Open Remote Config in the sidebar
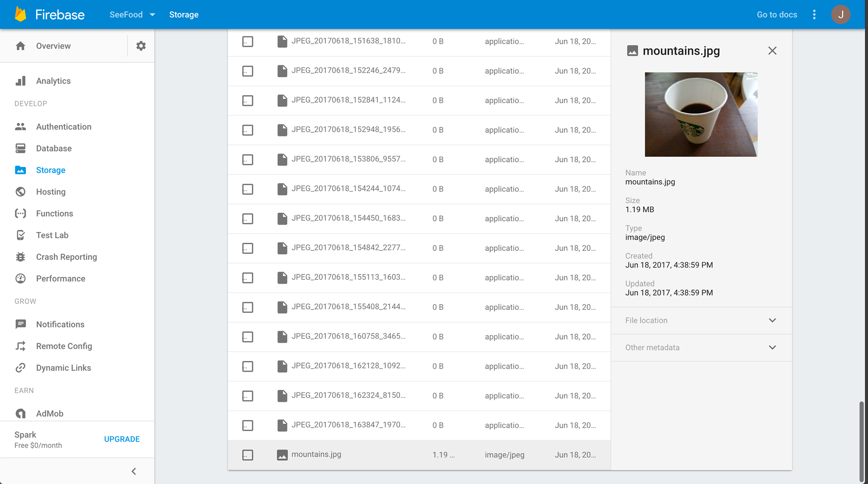This screenshot has height=484, width=868. (64, 346)
